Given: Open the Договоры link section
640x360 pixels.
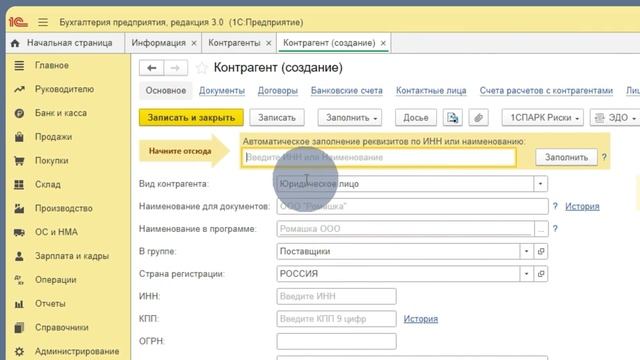Looking at the screenshot, I should (x=278, y=91).
